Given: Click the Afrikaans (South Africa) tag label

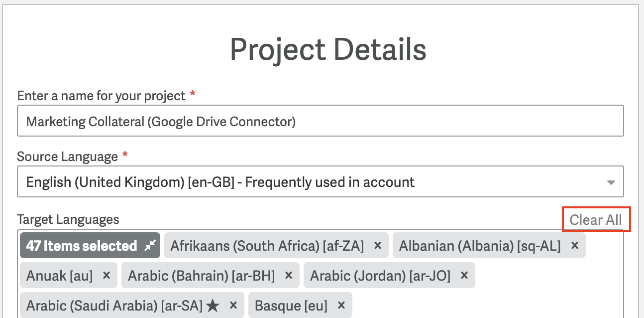Looking at the screenshot, I should (267, 246).
